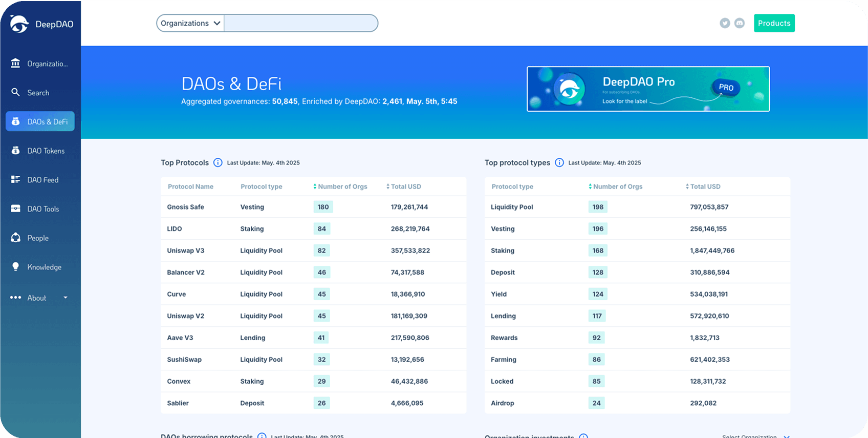Screen dimensions: 868x438
Task: Click into the header search input field
Action: click(300, 23)
